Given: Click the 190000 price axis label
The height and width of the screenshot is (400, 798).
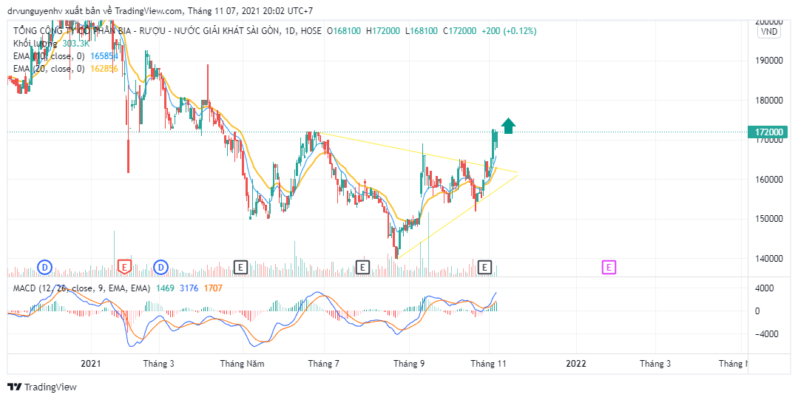Looking at the screenshot, I should tap(769, 61).
